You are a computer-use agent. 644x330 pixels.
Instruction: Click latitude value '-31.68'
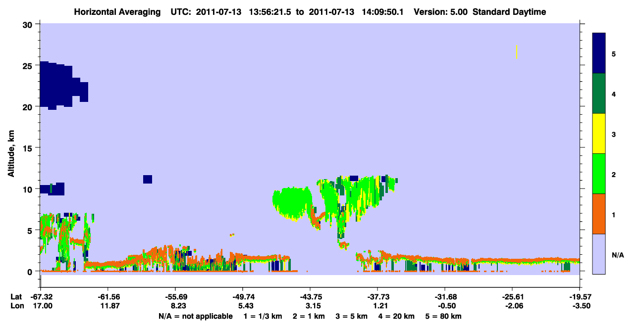click(445, 297)
